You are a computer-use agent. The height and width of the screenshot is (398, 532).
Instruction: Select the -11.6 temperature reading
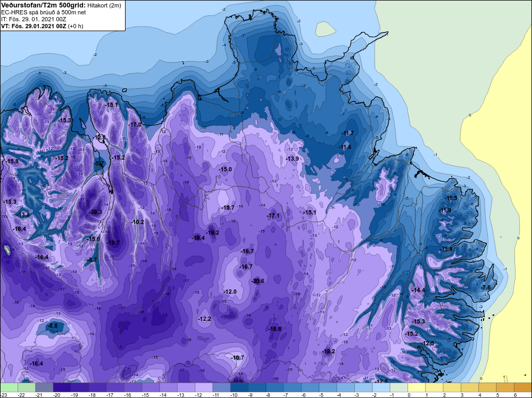[345, 147]
